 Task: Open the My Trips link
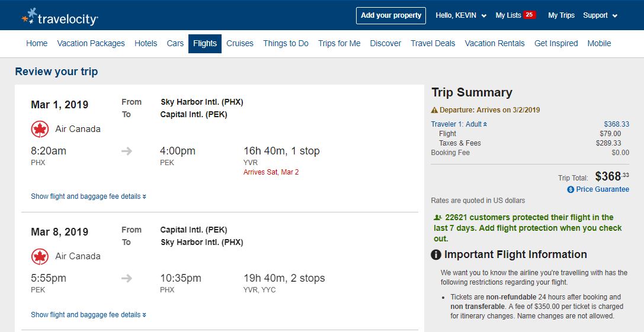(561, 15)
